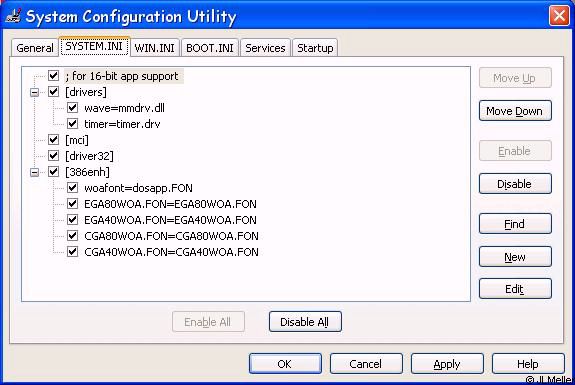Click the Find button
Image resolution: width=575 pixels, height=385 pixels.
(515, 224)
